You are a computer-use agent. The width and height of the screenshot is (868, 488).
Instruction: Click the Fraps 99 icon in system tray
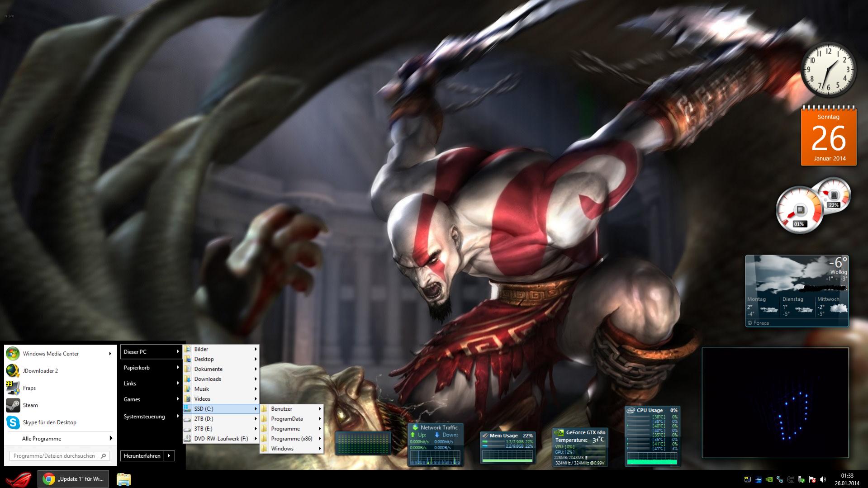(747, 479)
